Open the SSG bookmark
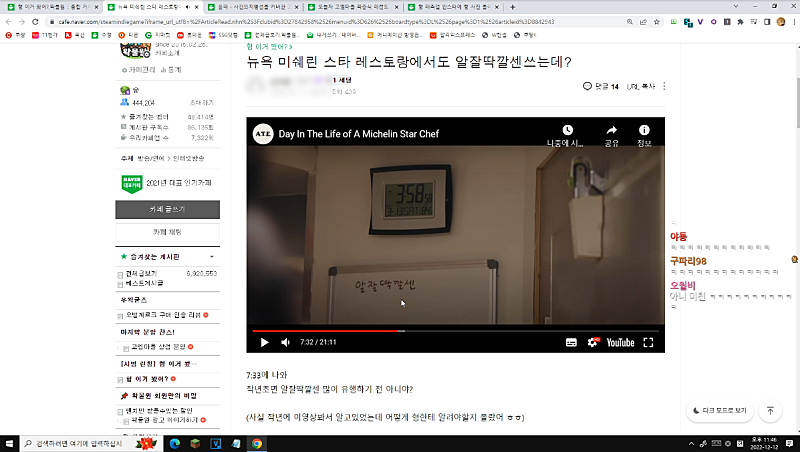This screenshot has width=800, height=452. click(223, 35)
